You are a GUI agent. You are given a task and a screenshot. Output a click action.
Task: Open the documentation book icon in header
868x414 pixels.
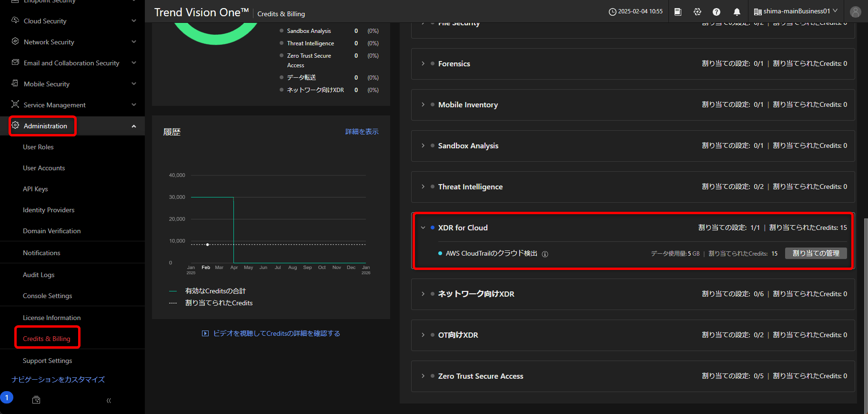[x=678, y=12]
